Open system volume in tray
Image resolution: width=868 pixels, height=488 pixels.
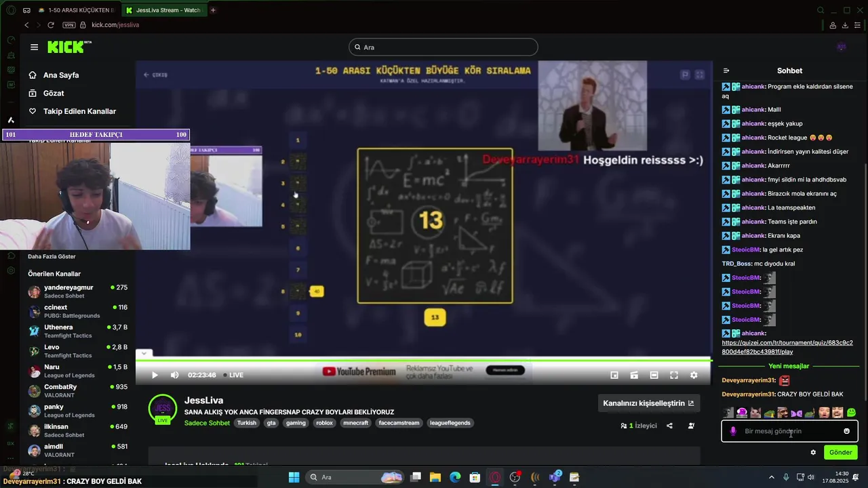pos(810,477)
